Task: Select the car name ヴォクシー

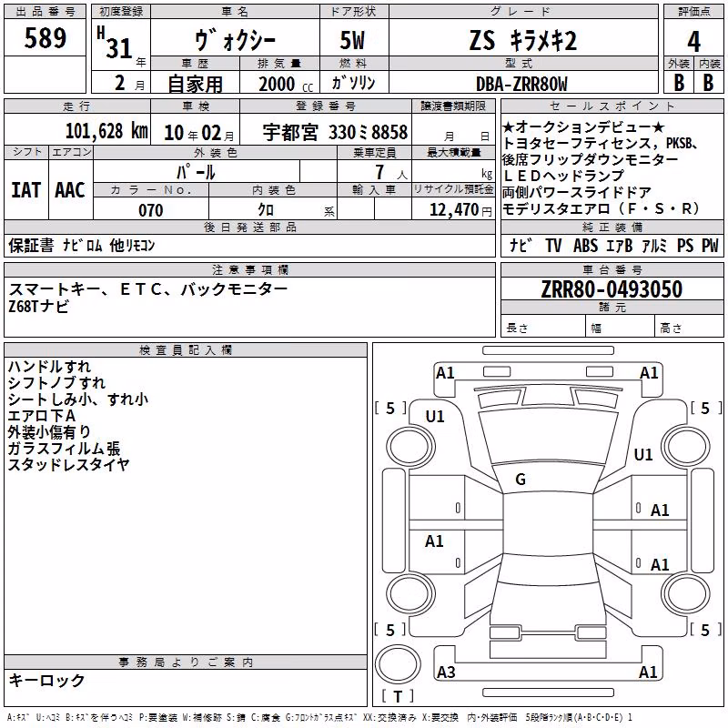Action: point(235,41)
